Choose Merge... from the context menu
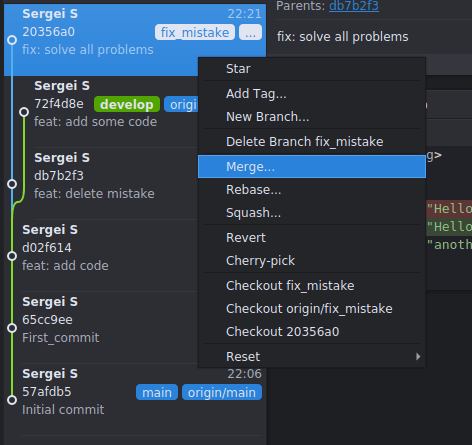 (312, 166)
